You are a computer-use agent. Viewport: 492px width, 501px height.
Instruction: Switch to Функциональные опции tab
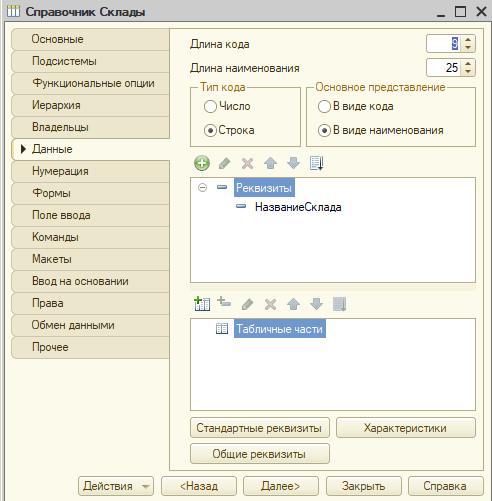[90, 83]
